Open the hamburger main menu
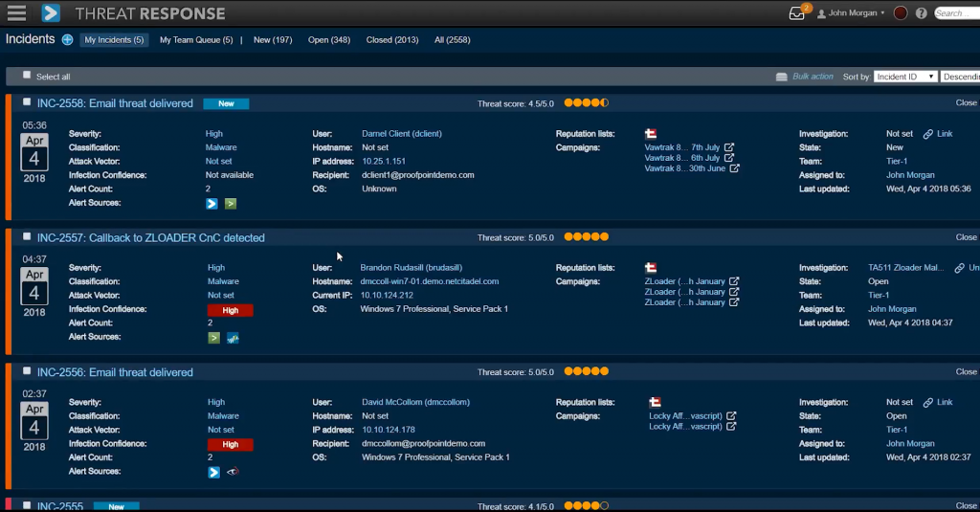 point(17,12)
